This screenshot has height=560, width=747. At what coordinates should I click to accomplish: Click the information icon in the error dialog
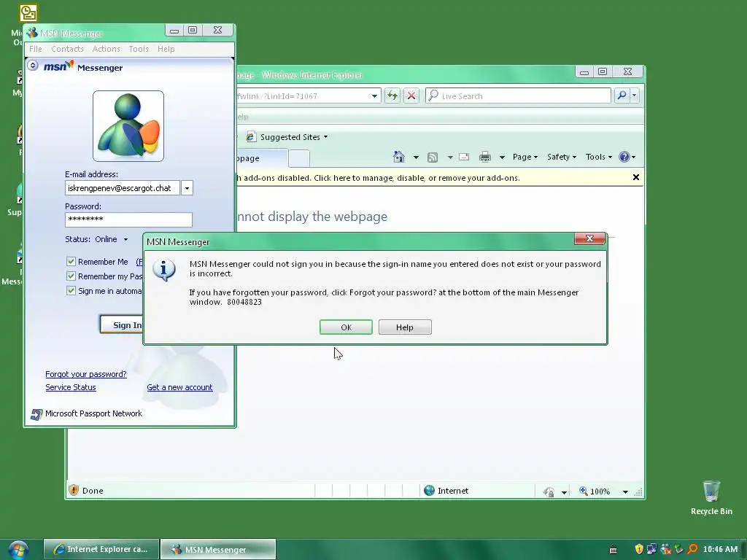pyautogui.click(x=164, y=270)
